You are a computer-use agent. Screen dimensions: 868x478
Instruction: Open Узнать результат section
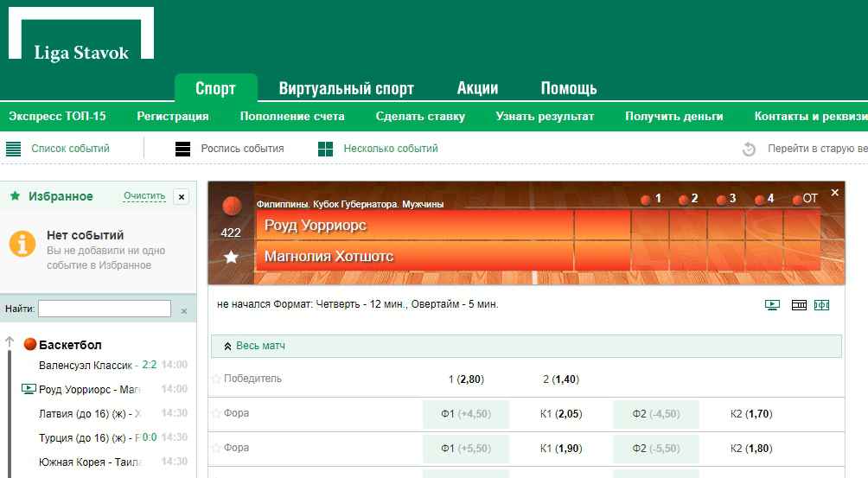[x=545, y=116]
